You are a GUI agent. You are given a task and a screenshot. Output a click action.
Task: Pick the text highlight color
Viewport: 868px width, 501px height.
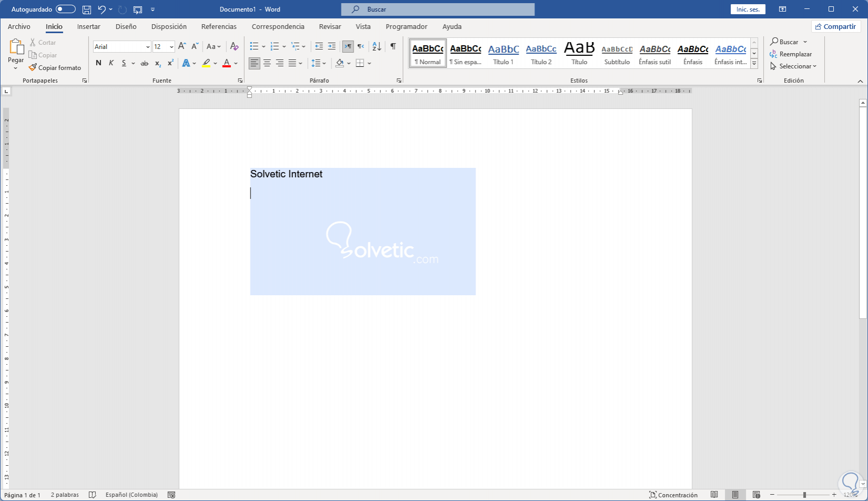(x=206, y=63)
